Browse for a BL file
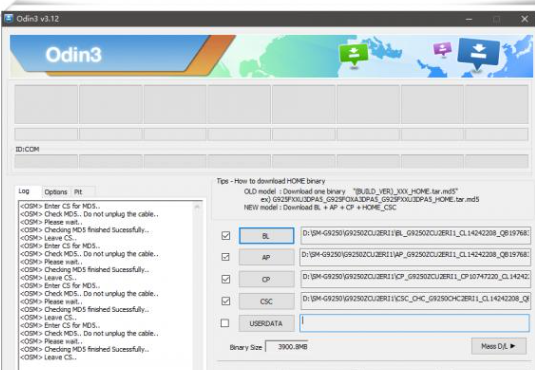The height and width of the screenshot is (370, 535). coord(266,236)
